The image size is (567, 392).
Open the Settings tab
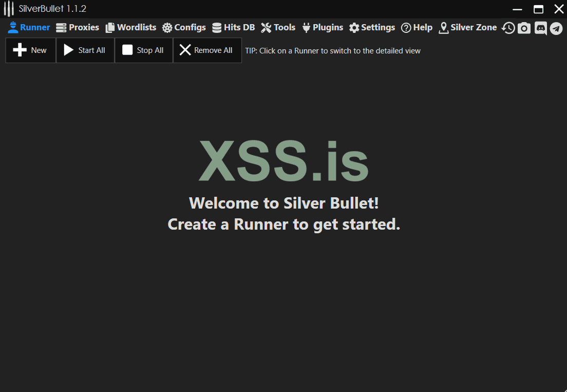pyautogui.click(x=372, y=27)
